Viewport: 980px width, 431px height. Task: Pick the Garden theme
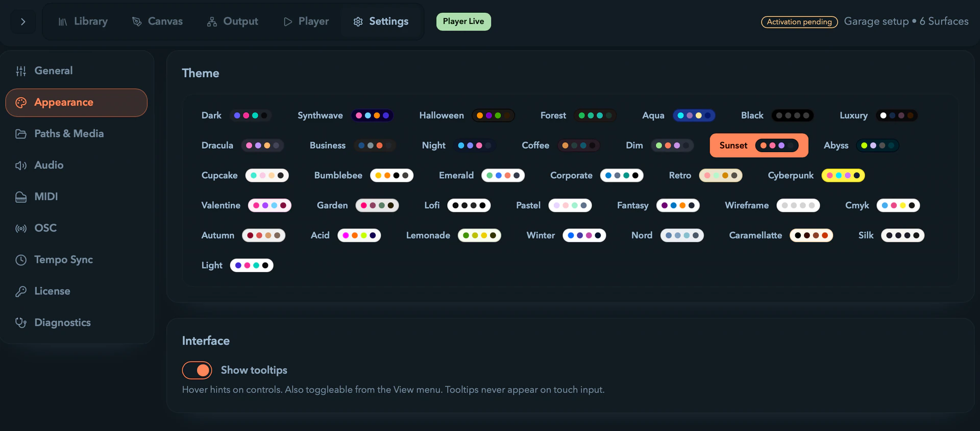[357, 206]
